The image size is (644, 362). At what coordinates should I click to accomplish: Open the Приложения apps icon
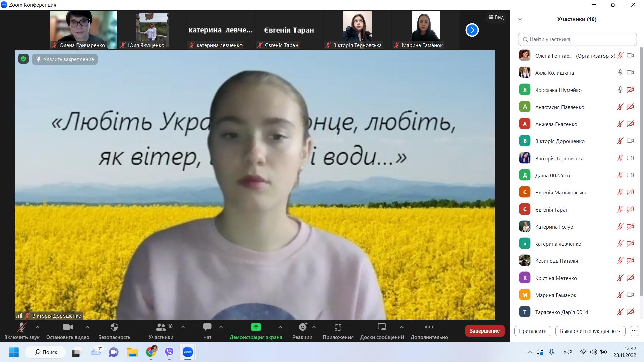[338, 327]
